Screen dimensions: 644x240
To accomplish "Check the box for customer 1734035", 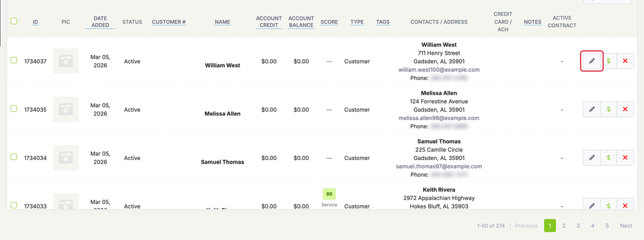I will pyautogui.click(x=14, y=108).
